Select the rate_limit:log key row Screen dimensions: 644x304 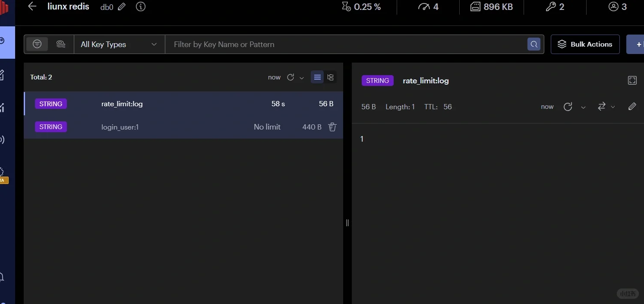183,104
